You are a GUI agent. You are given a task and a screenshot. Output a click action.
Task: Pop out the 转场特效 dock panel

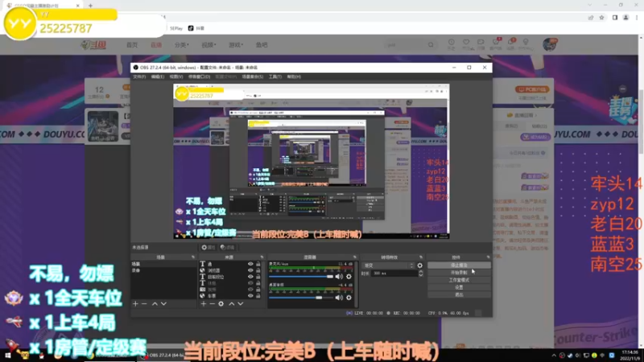tap(420, 257)
